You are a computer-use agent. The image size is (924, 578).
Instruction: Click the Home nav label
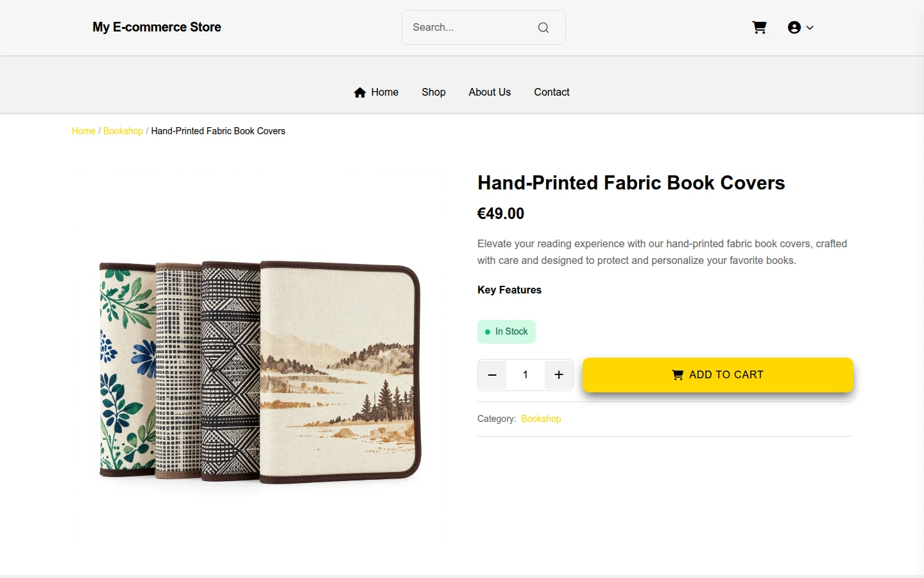385,92
